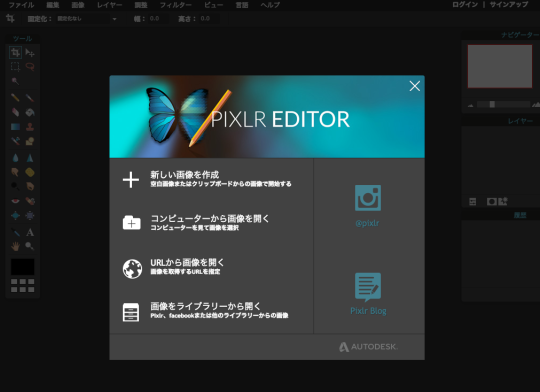
Task: Open the foreground color swatch
Action: pyautogui.click(x=22, y=267)
